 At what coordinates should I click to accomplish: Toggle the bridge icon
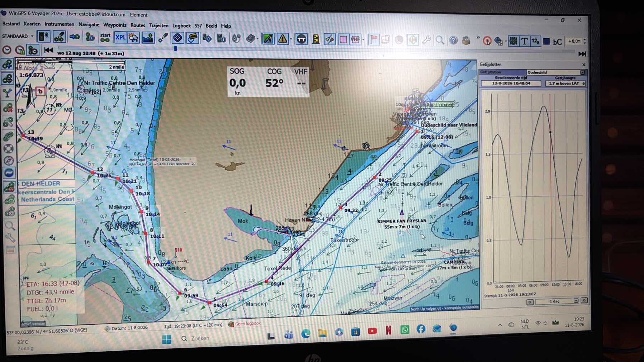(301, 39)
